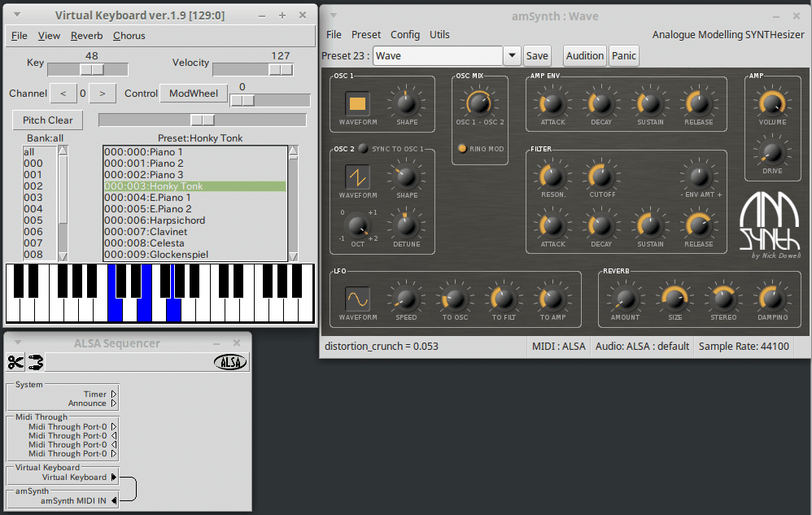The height and width of the screenshot is (515, 812).
Task: Click the Filter Env Amt knob
Action: [700, 177]
